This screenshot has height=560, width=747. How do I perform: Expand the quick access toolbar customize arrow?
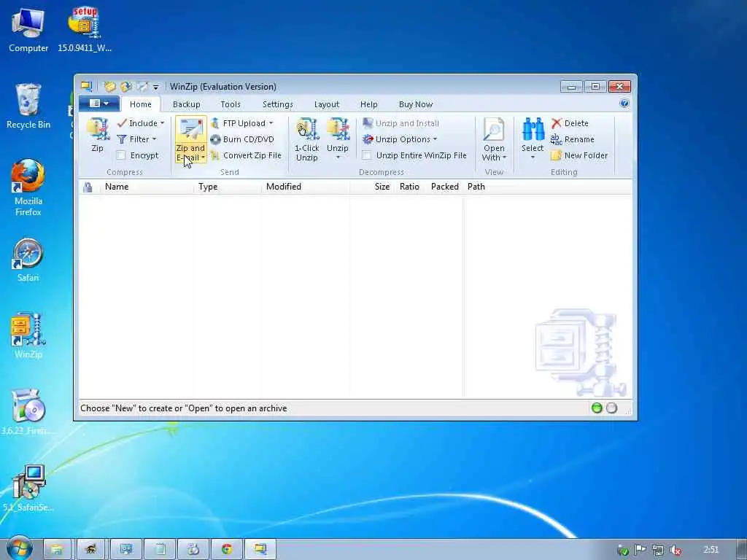155,87
